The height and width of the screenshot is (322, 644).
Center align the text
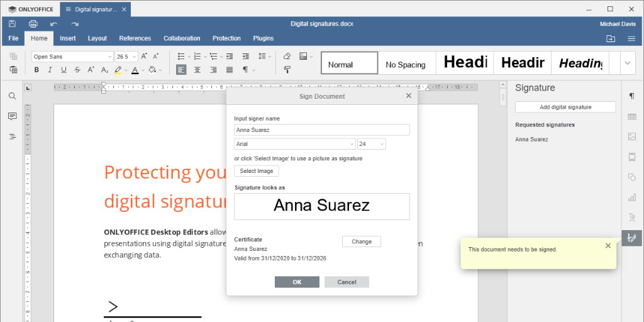point(197,70)
